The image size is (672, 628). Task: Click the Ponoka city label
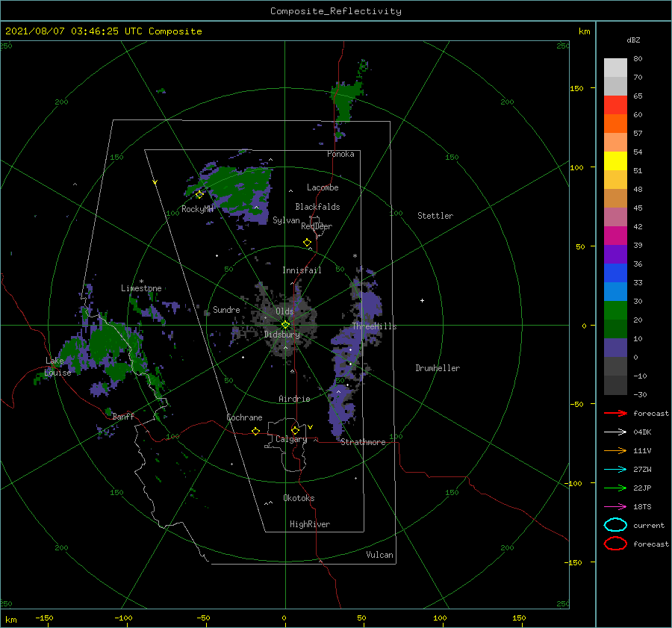(x=340, y=154)
